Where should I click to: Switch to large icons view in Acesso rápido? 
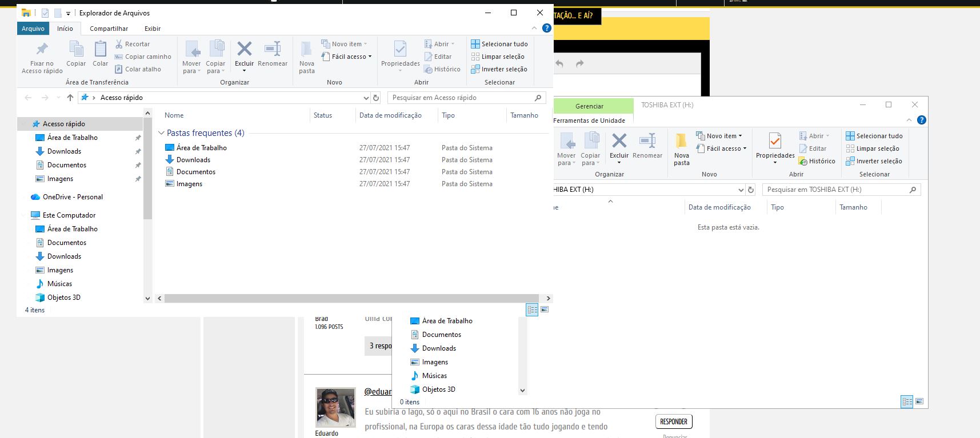(545, 310)
